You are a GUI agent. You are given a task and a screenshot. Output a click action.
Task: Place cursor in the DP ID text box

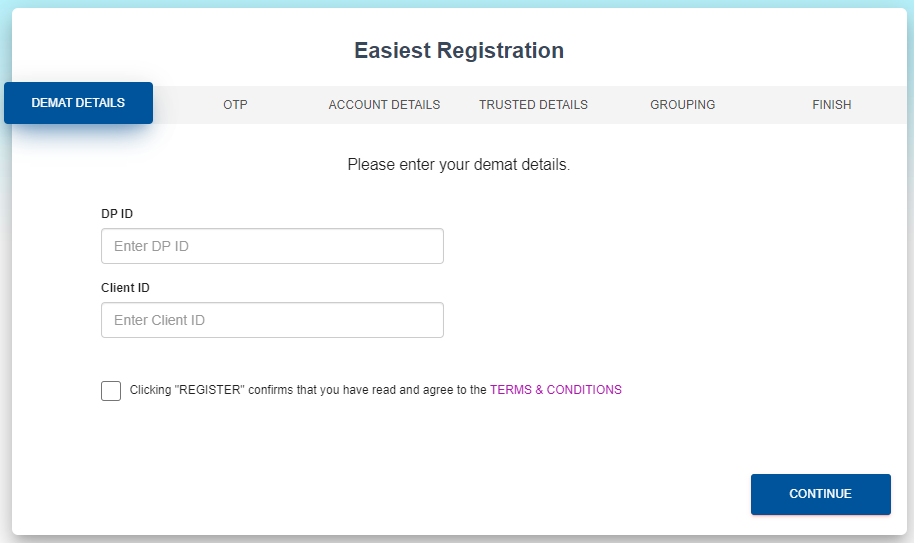pos(272,246)
